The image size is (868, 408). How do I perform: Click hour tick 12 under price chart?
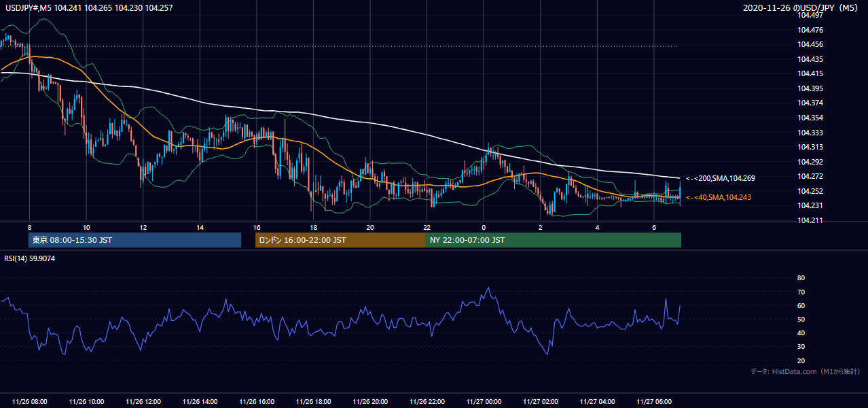pyautogui.click(x=143, y=227)
